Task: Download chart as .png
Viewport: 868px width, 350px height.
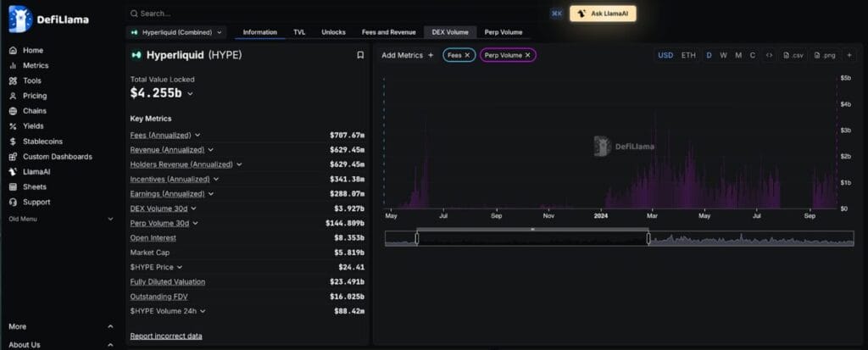Action: tap(824, 55)
